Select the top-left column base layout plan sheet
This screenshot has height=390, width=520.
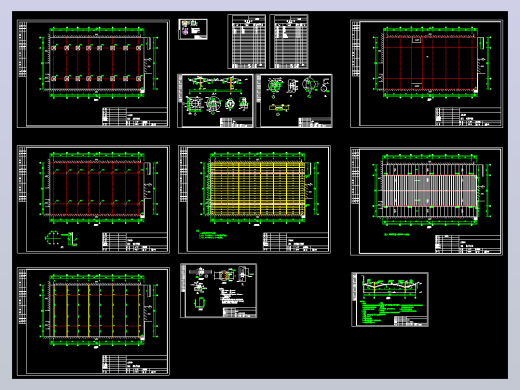pos(93,74)
